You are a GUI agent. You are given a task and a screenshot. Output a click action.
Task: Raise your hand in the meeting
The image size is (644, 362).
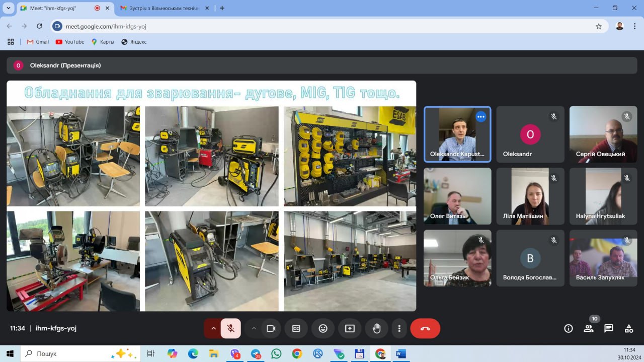click(x=376, y=328)
